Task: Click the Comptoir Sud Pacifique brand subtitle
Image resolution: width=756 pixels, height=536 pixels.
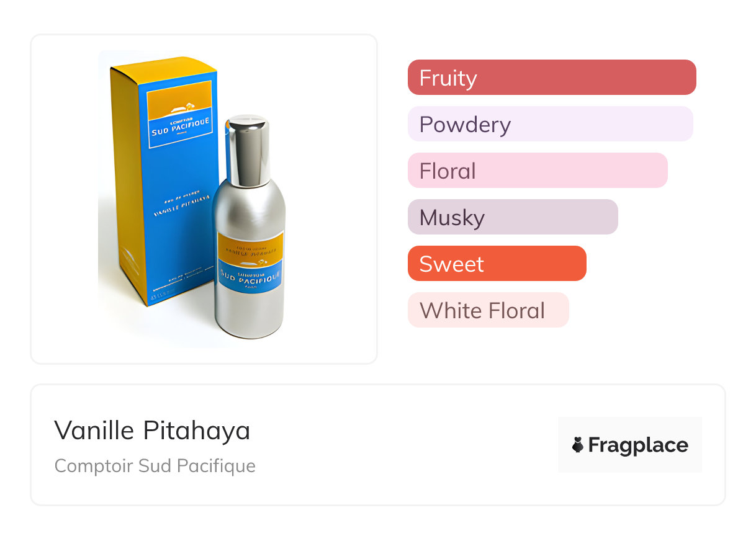Action: click(155, 466)
